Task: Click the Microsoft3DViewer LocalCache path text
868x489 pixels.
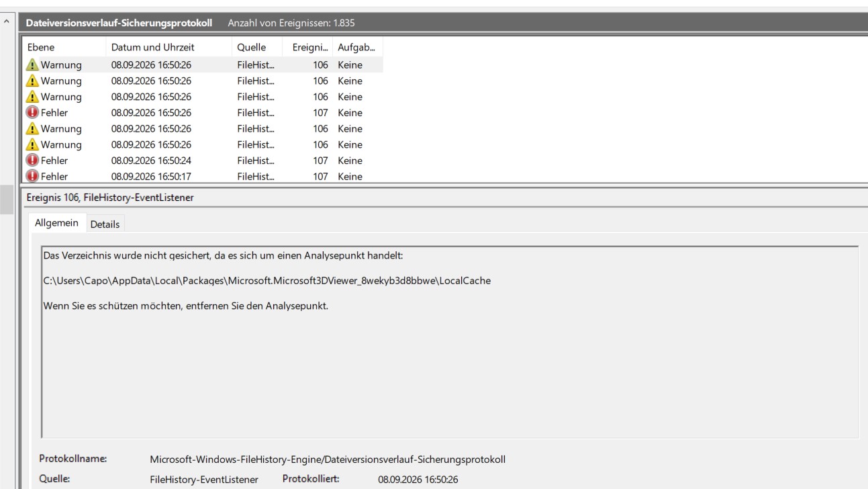Action: pos(267,281)
